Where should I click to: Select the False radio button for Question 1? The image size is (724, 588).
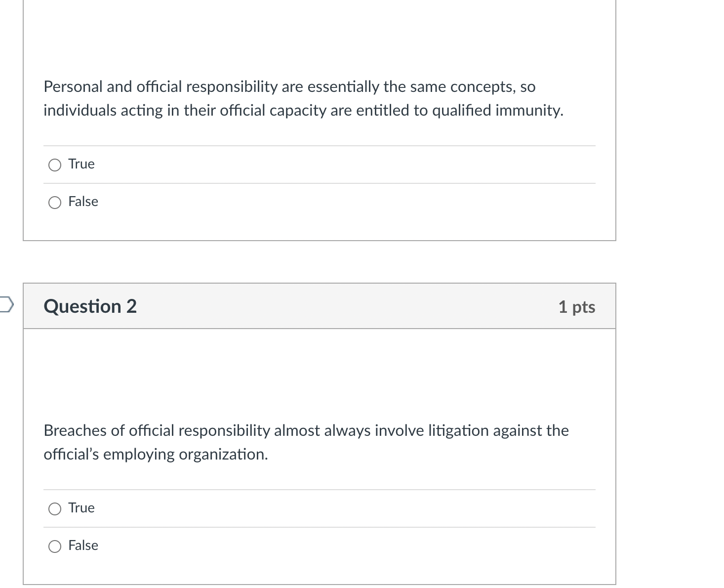[55, 202]
